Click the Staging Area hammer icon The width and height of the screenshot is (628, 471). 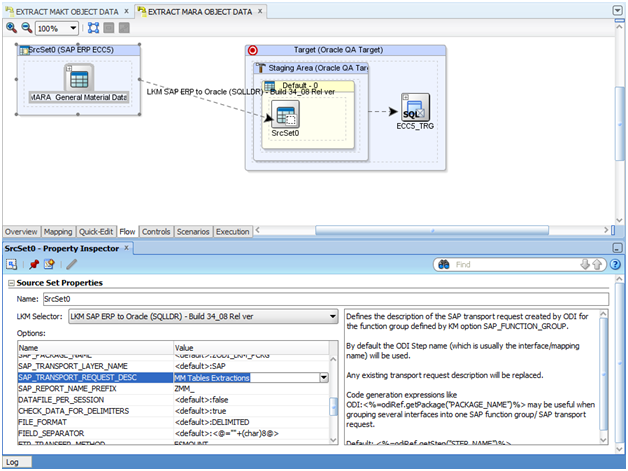(x=261, y=68)
